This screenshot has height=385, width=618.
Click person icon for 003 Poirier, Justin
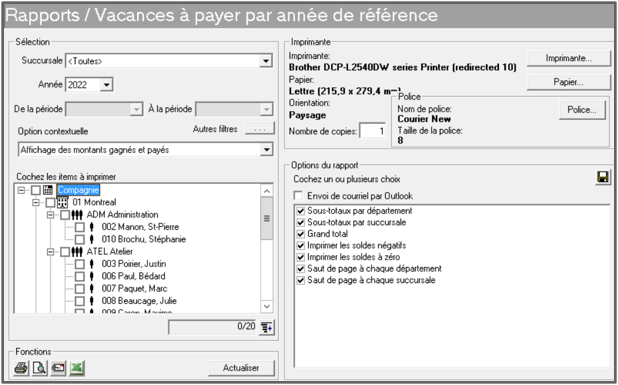coord(92,264)
